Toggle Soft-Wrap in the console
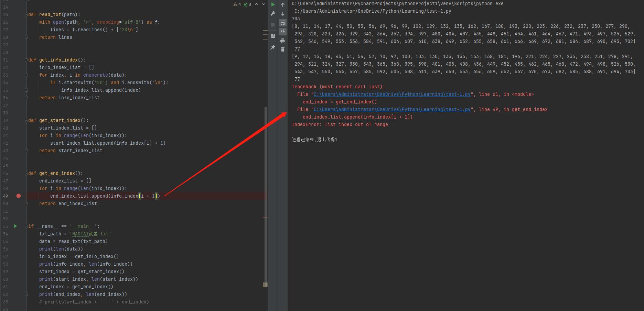 [283, 23]
